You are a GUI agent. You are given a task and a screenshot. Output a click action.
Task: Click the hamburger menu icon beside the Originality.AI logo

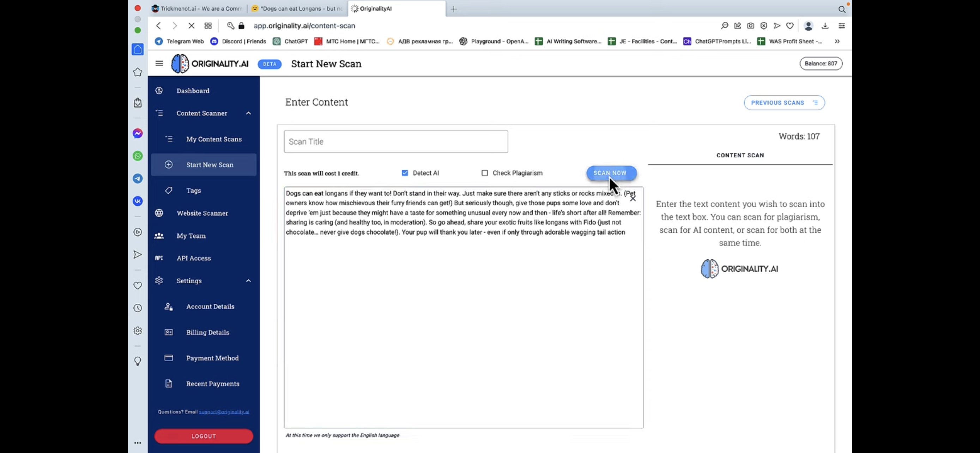coord(159,64)
